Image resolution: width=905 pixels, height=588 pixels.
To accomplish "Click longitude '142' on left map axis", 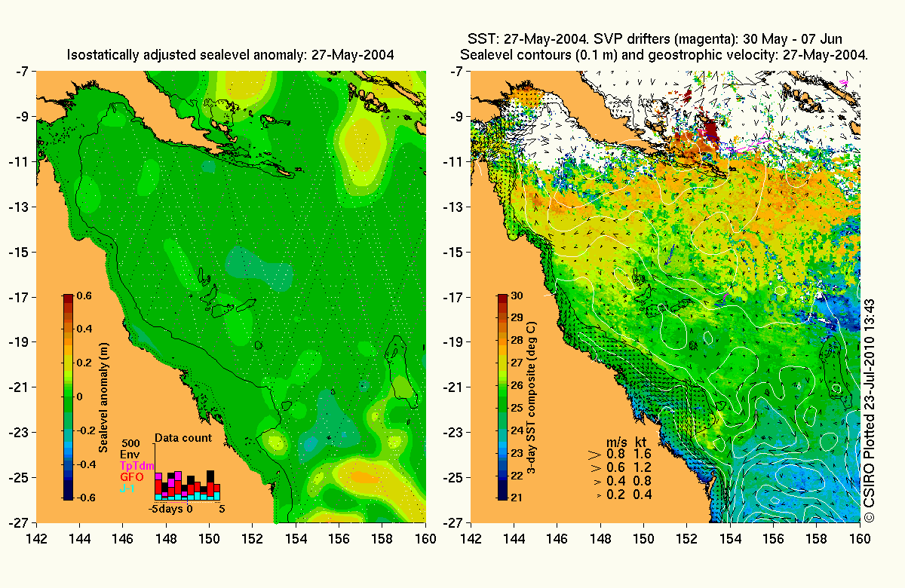I will click(37, 538).
